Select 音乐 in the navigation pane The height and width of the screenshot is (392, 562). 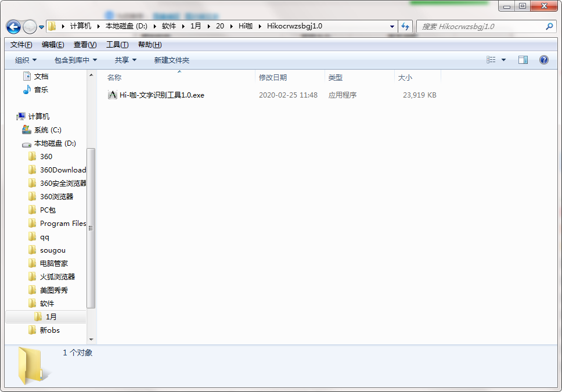[x=41, y=89]
